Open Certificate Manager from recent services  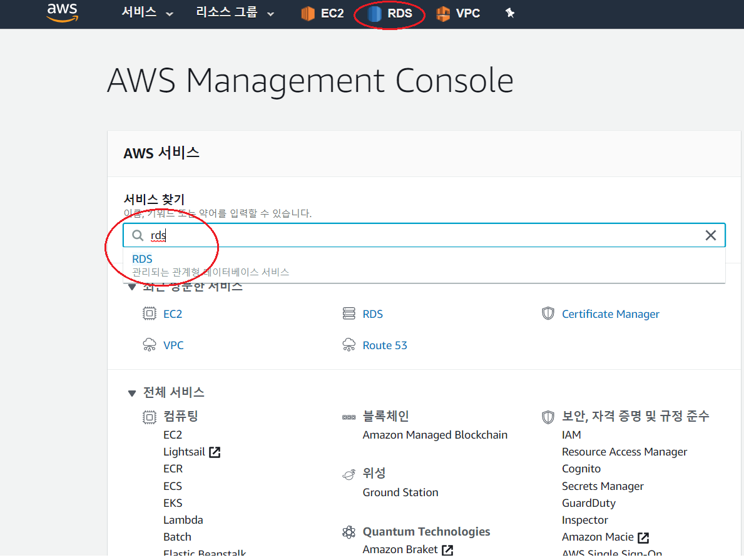pyautogui.click(x=611, y=314)
